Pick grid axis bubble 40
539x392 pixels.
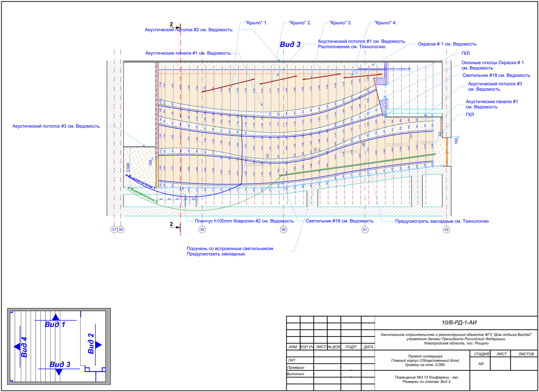coord(284,229)
